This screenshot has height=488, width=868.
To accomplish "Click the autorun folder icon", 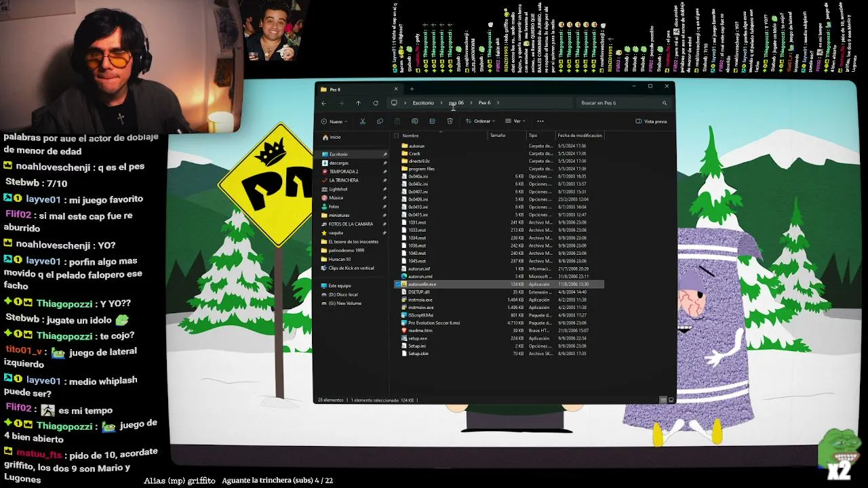I will 404,146.
